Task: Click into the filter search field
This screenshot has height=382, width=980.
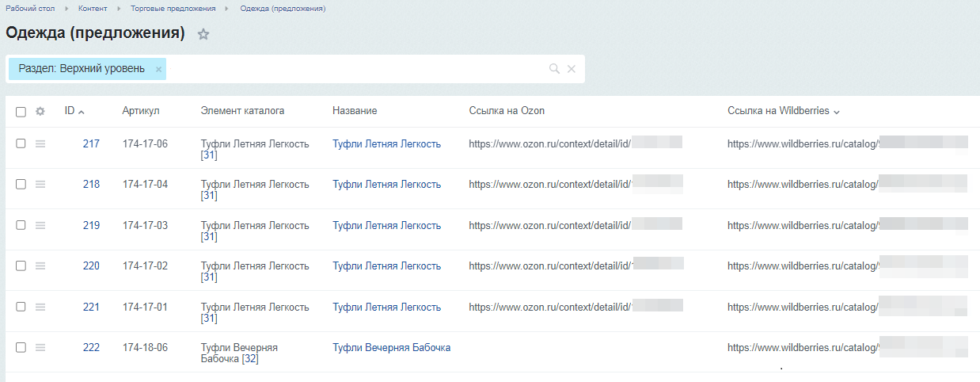Action: (356, 69)
